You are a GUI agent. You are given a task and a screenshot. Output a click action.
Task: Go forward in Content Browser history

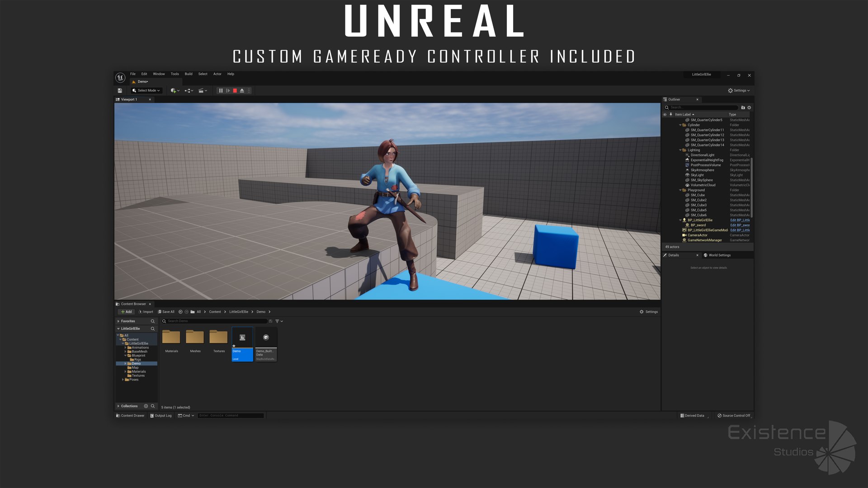pos(186,312)
